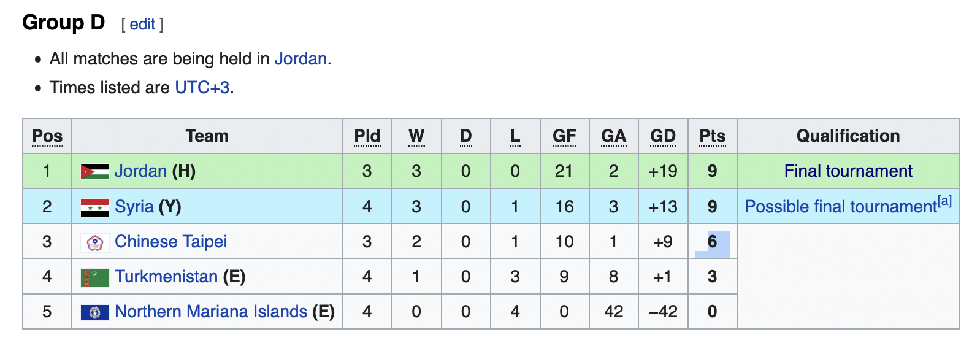Click the Turkmenistan flag icon
The width and height of the screenshot is (980, 340).
(x=95, y=277)
